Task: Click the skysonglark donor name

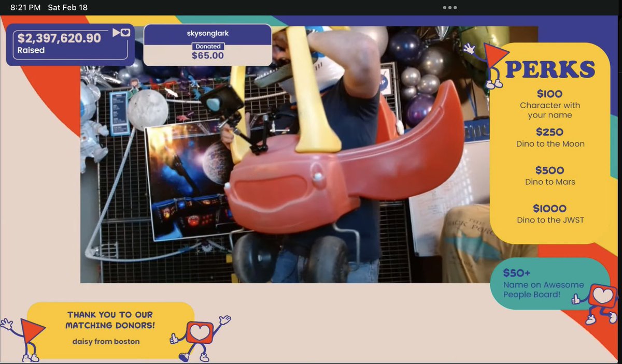Action: [x=207, y=34]
